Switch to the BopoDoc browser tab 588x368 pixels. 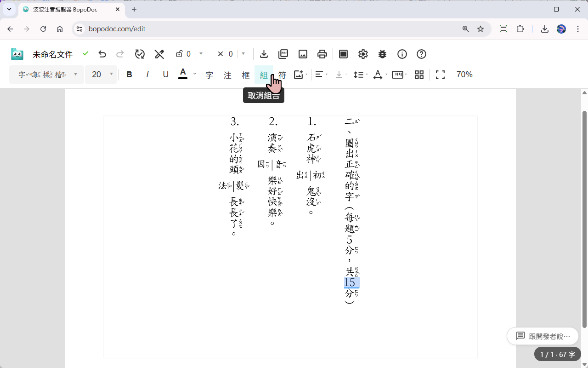click(x=64, y=9)
